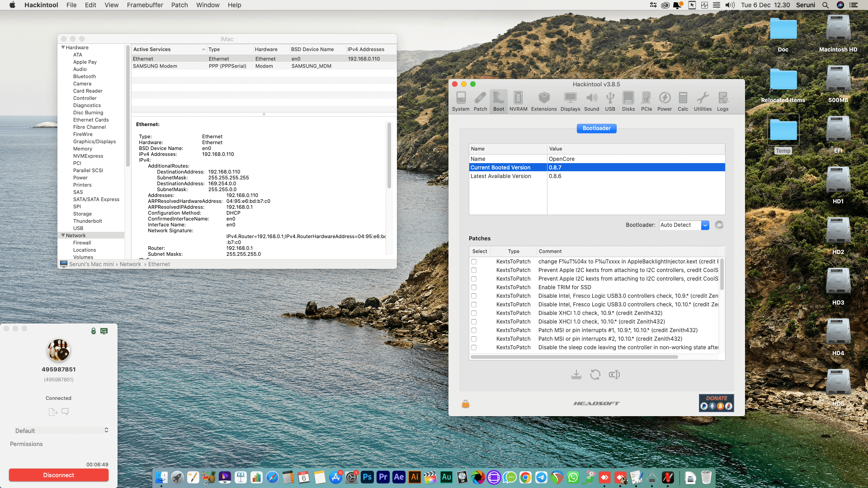
Task: Enable the 'Enable TRIM for SSD' patch
Action: 473,287
